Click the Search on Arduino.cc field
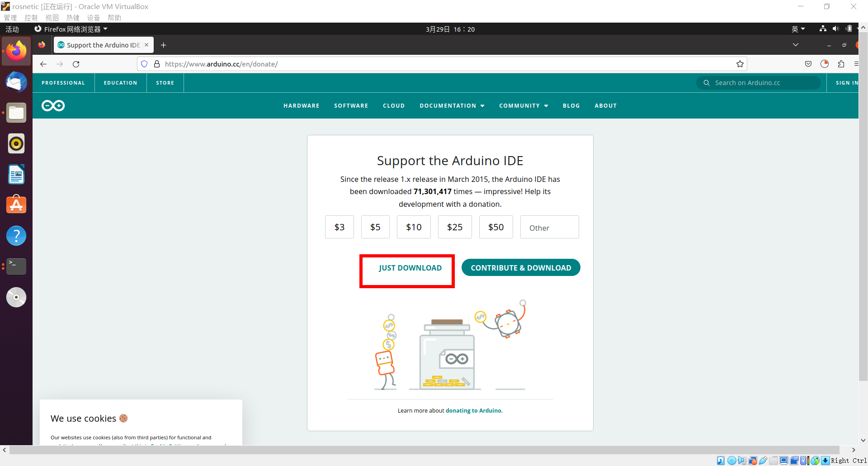The width and height of the screenshot is (868, 466). pos(759,83)
